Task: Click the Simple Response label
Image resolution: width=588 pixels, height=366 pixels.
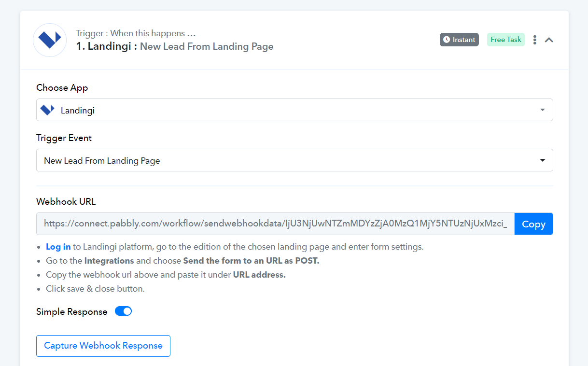Action: (x=72, y=312)
